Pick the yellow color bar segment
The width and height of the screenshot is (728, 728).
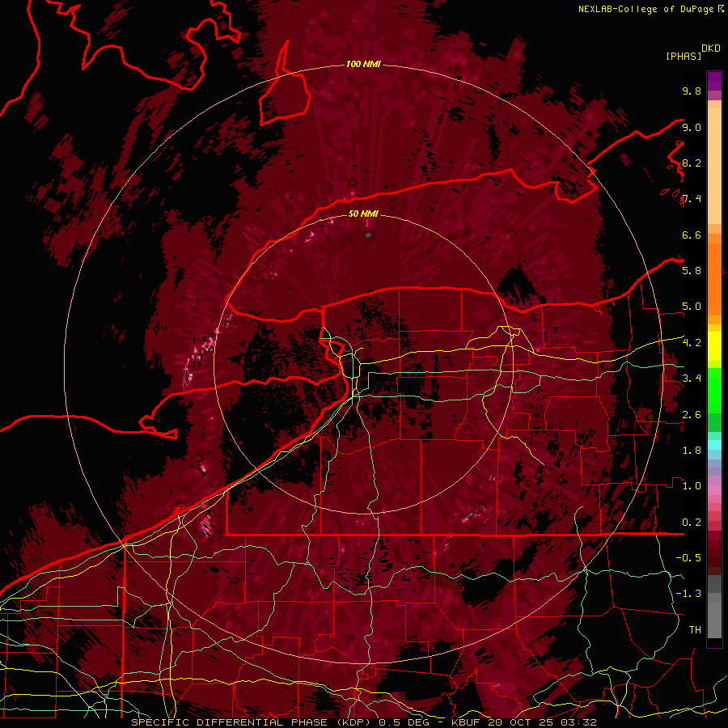pos(714,346)
